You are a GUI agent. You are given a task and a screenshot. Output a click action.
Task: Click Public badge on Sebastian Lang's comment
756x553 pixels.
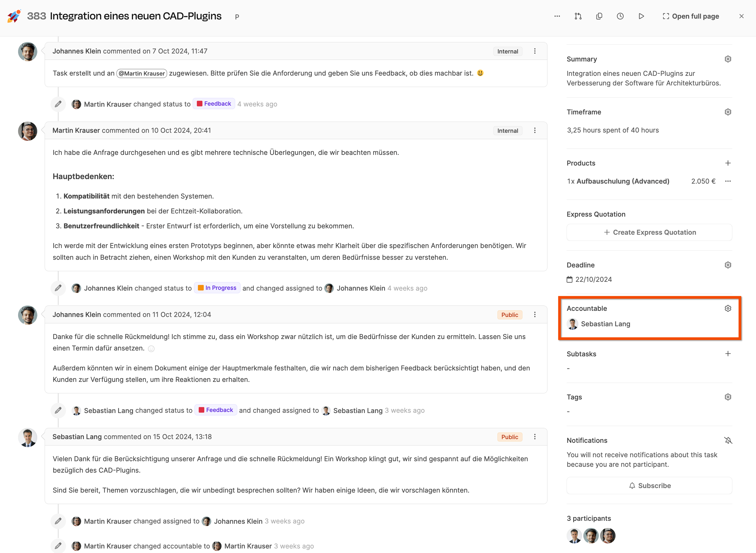coord(509,437)
